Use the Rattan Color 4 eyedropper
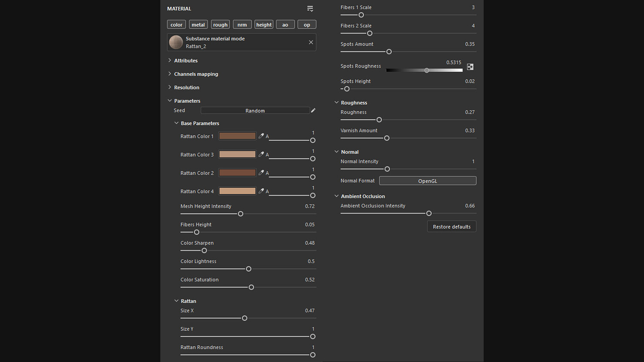 coord(261,191)
